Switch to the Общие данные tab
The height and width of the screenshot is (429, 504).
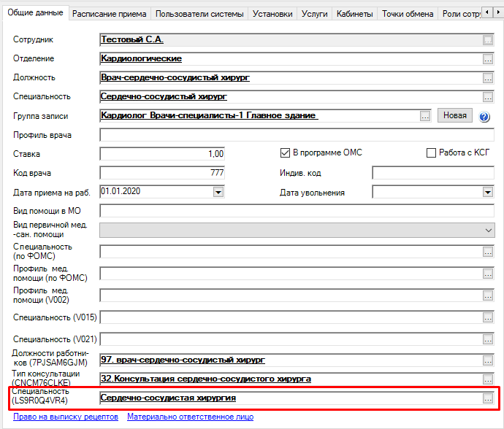tap(35, 12)
